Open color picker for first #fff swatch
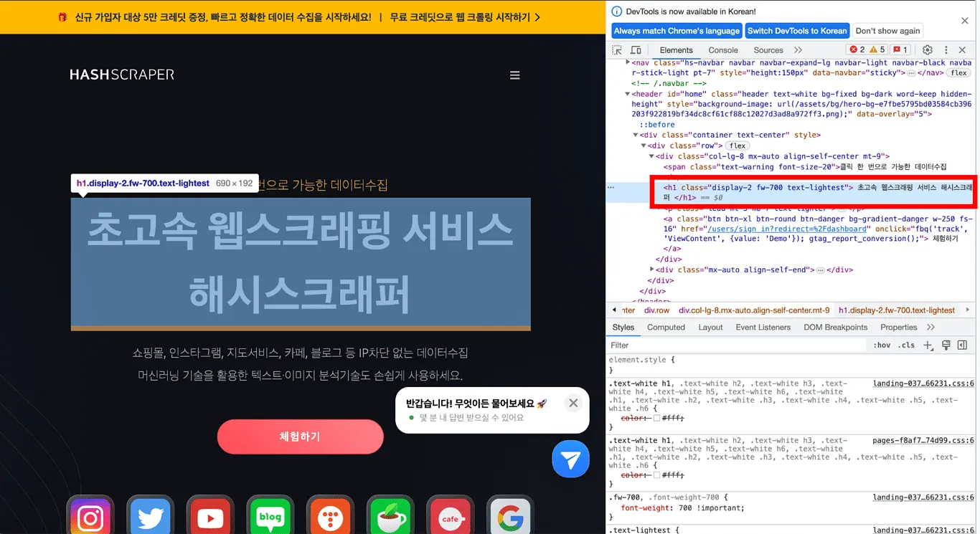 point(656,418)
